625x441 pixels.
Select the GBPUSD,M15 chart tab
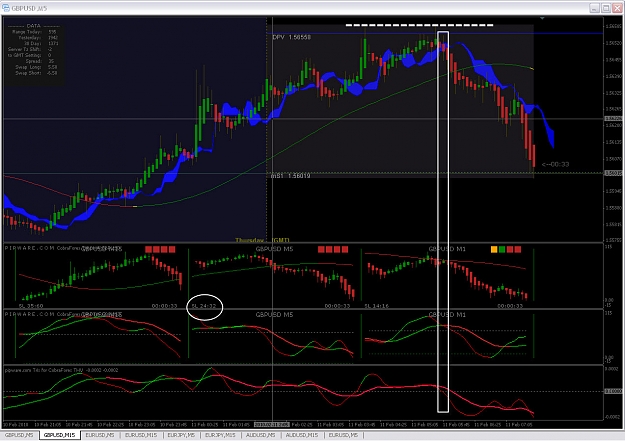[59, 435]
